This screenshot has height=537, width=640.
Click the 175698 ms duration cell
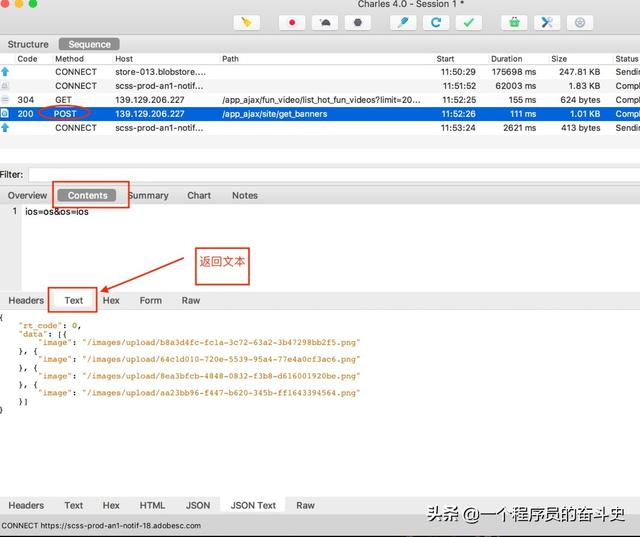pyautogui.click(x=513, y=72)
